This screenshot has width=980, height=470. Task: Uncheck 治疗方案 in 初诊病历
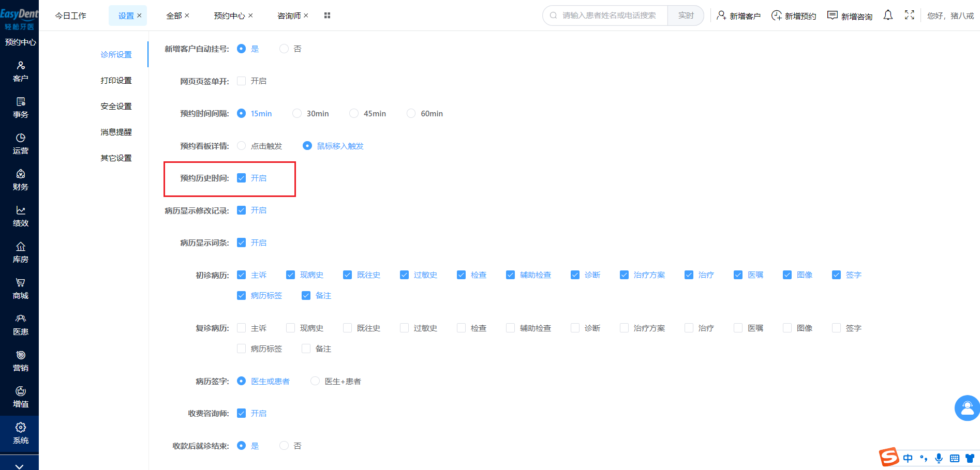coord(625,275)
